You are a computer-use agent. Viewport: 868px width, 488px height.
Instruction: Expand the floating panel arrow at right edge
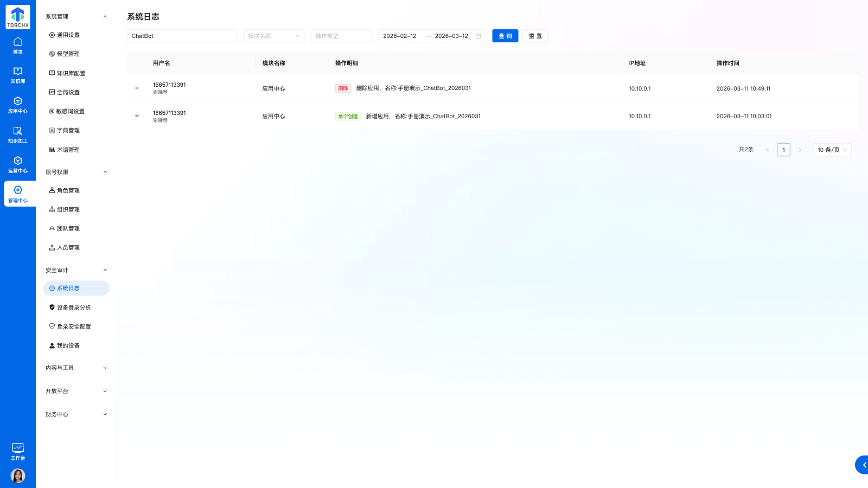click(x=863, y=465)
